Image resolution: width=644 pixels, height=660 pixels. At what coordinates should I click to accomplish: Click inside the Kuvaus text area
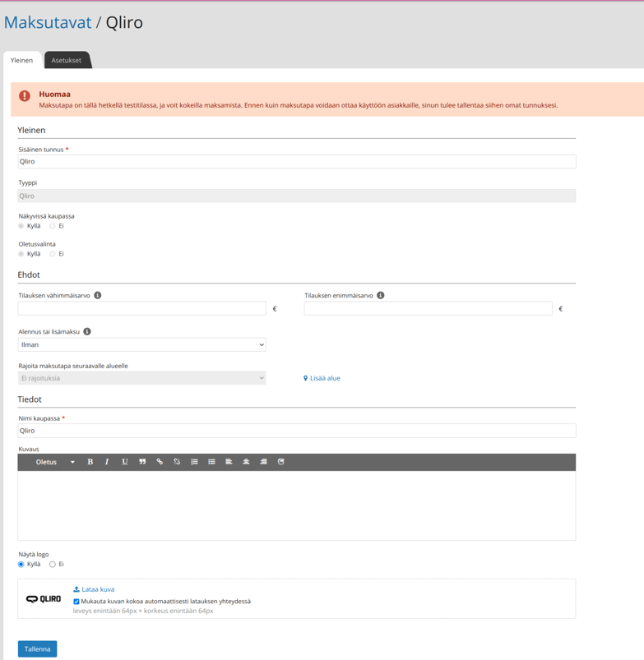pos(297,505)
